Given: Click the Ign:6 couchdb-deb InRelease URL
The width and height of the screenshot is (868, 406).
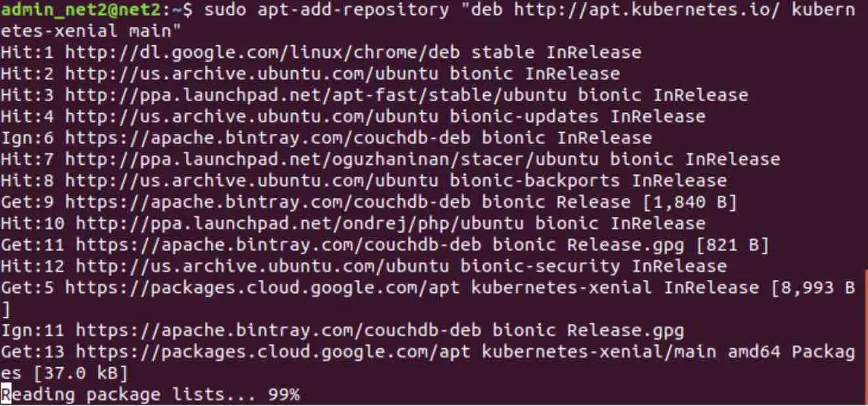Looking at the screenshot, I should pyautogui.click(x=268, y=138).
